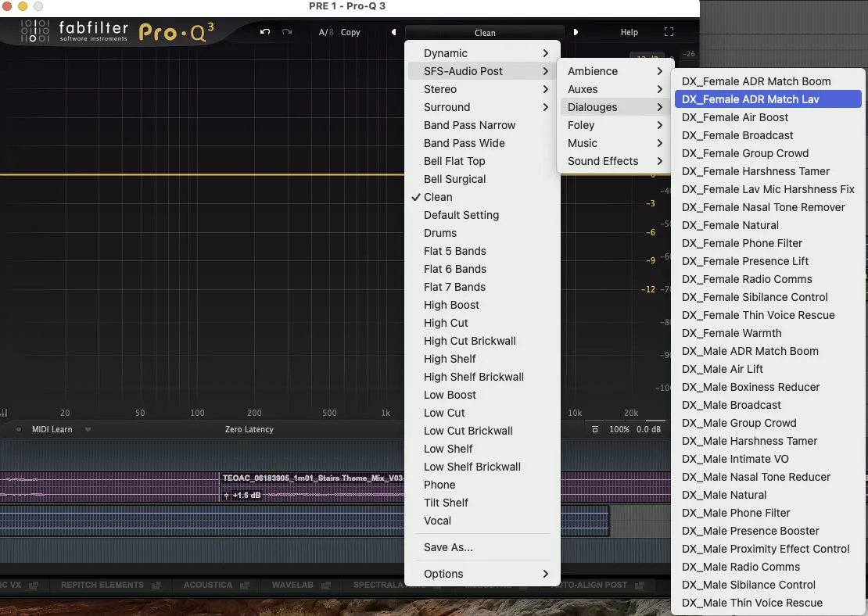
Task: Toggle A/B state comparison
Action: click(326, 32)
